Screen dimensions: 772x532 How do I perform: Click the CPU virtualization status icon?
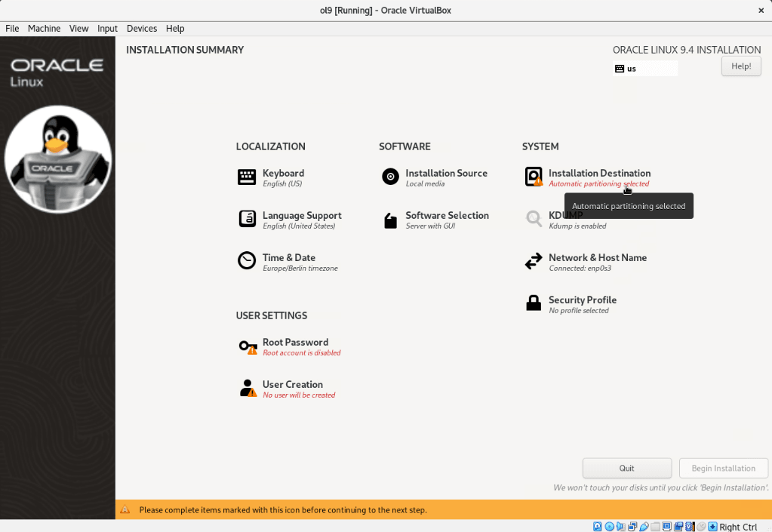click(690, 527)
